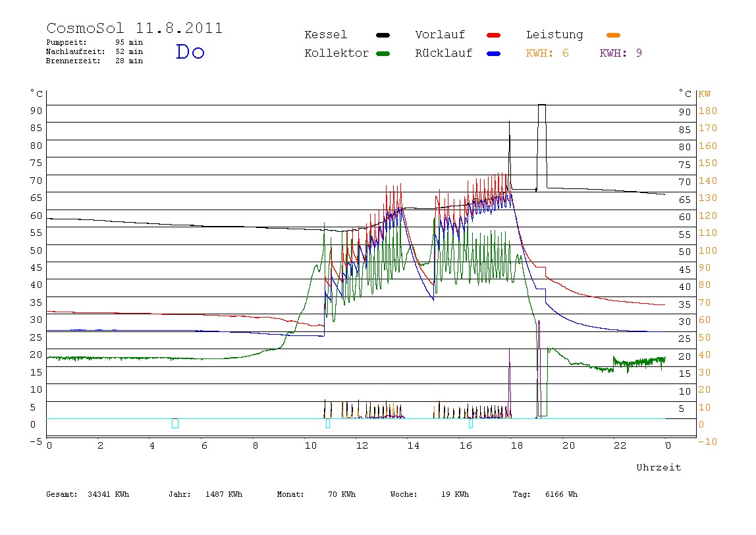Click the blue Rücklauf legend swatch
The width and height of the screenshot is (756, 535).
pyautogui.click(x=494, y=53)
